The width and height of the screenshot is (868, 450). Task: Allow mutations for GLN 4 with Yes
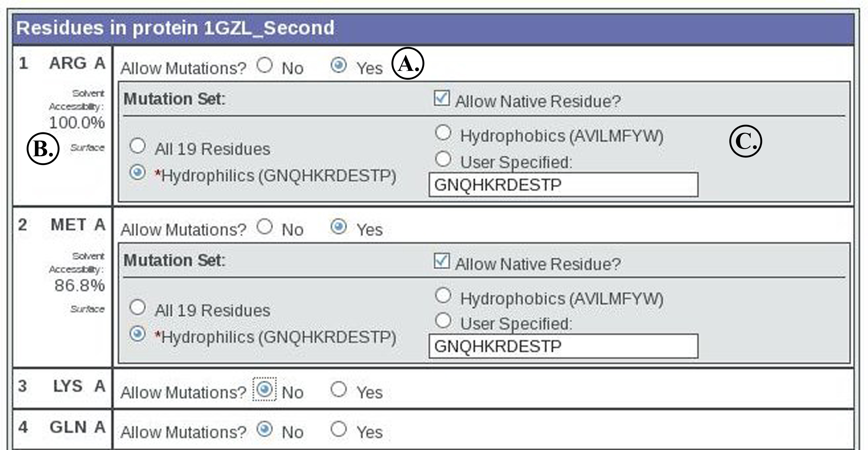(339, 429)
